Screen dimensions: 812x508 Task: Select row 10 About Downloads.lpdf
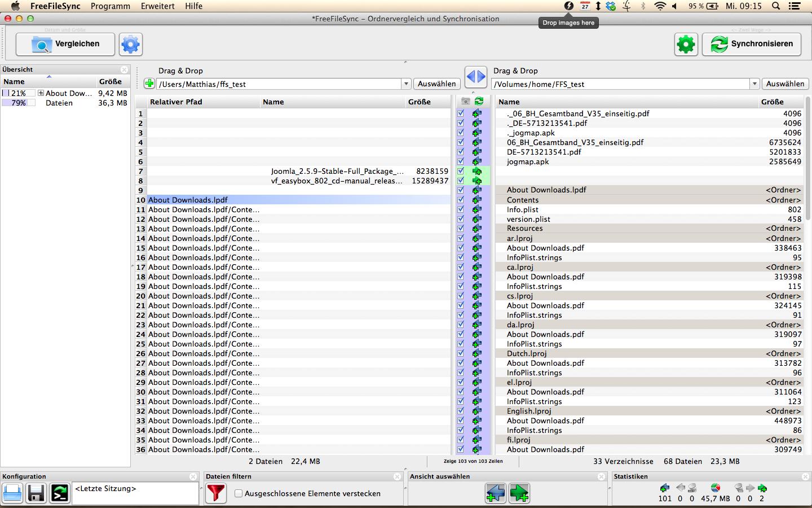point(299,200)
